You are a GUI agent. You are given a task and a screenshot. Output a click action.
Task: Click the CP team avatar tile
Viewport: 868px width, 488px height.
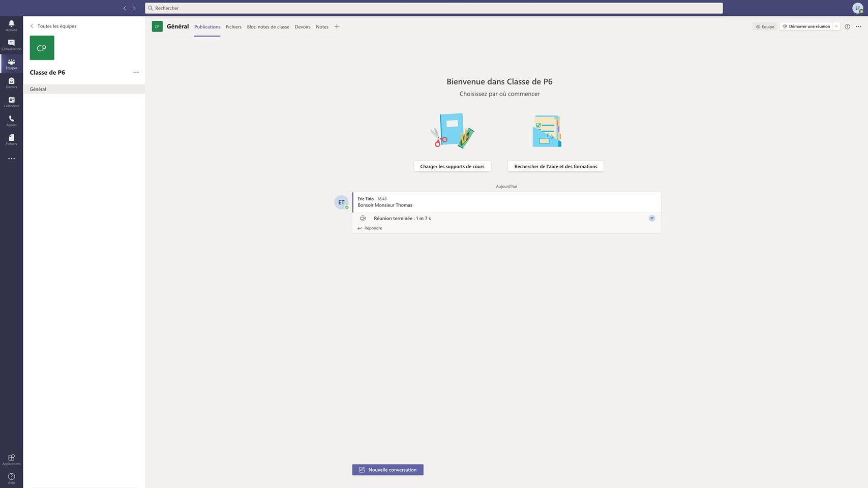click(x=42, y=48)
